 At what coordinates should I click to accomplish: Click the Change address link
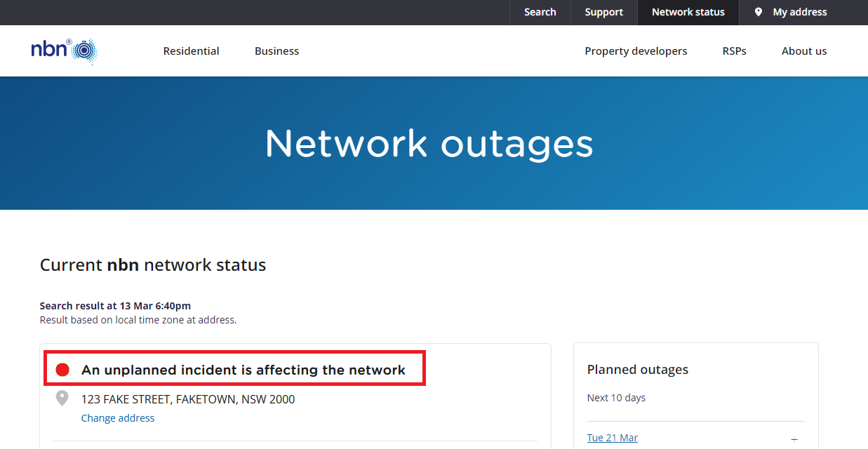(117, 417)
